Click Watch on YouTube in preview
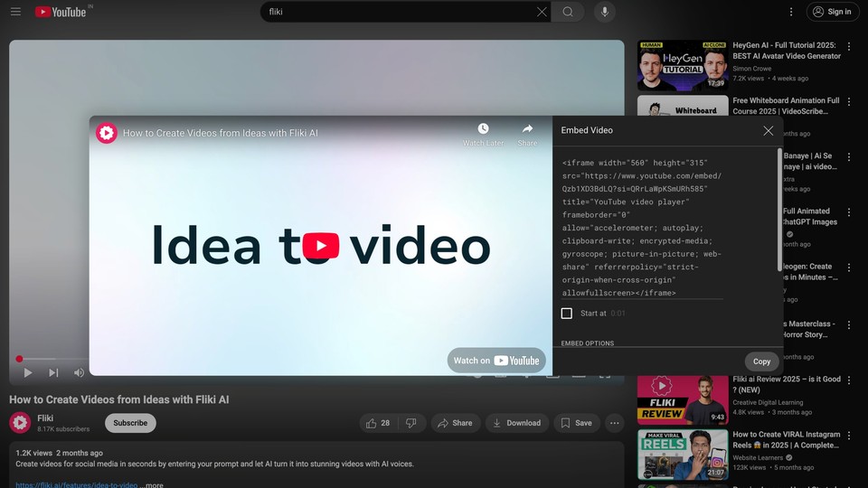Viewport: 868px width, 488px height. point(496,361)
